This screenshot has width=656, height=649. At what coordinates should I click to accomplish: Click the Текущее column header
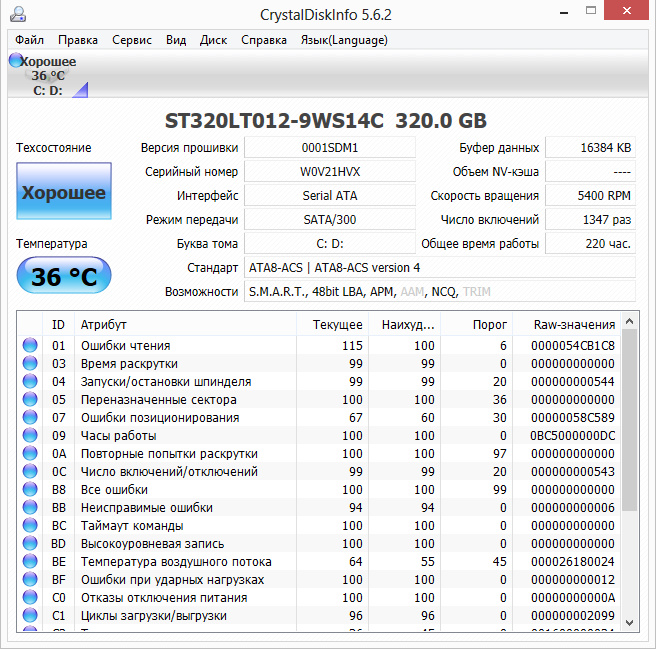click(333, 324)
